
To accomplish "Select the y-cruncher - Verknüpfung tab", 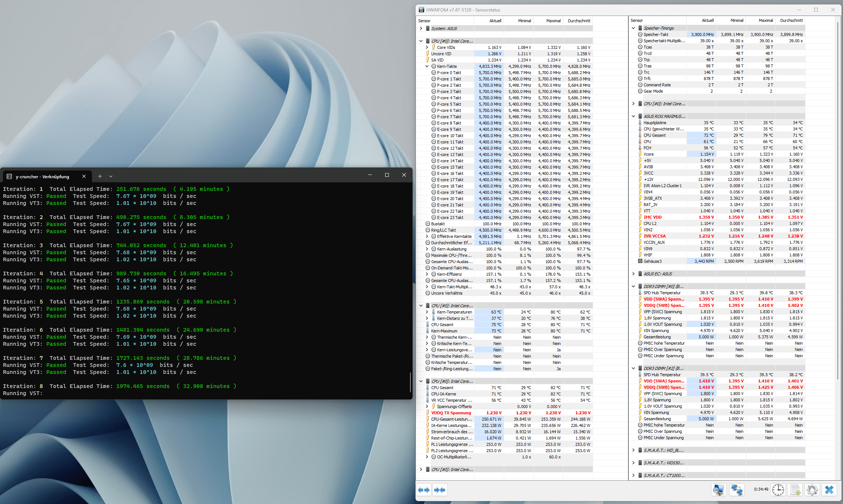I will click(43, 176).
